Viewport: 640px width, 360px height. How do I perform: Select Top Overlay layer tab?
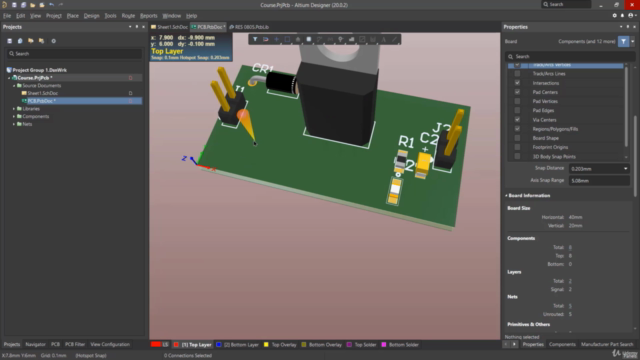(280, 344)
